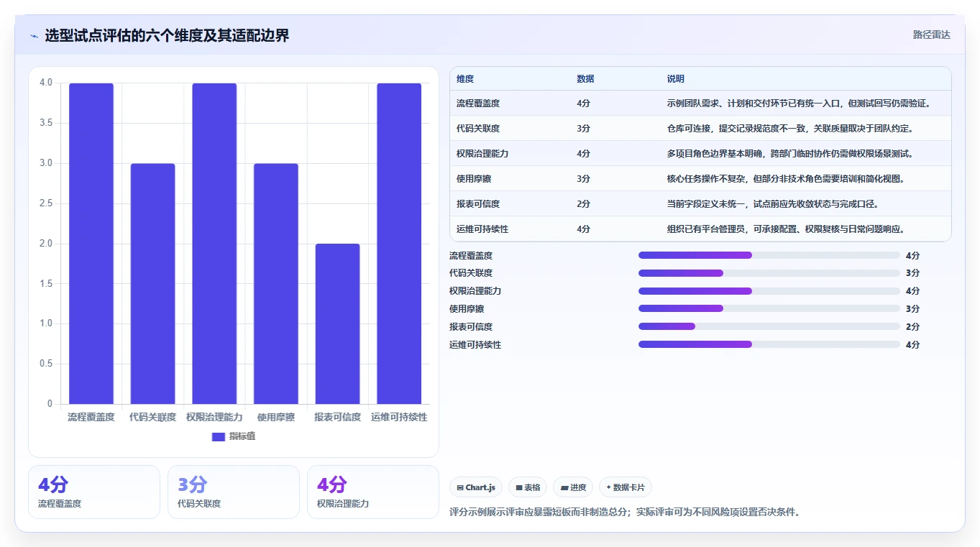The image size is (980, 547).
Task: Click the description starting 组织已有平台管理员
Action: (786, 229)
